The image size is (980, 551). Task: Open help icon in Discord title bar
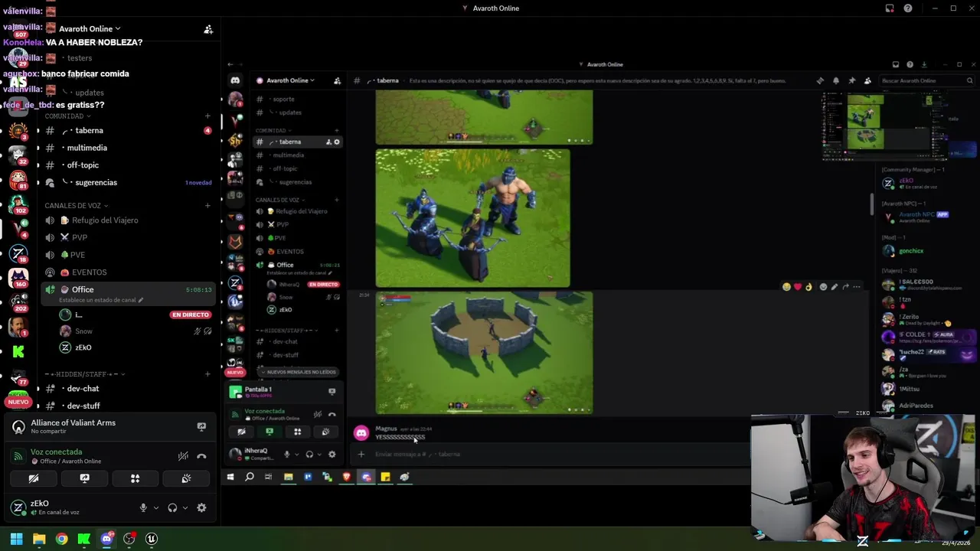pos(908,8)
